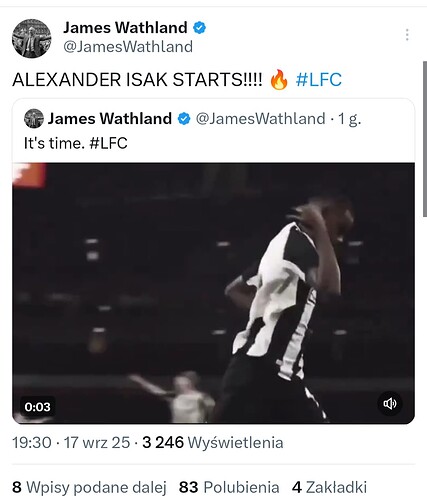Play the quoted tweet video
The width and height of the screenshot is (427, 500).
pyautogui.click(x=213, y=293)
